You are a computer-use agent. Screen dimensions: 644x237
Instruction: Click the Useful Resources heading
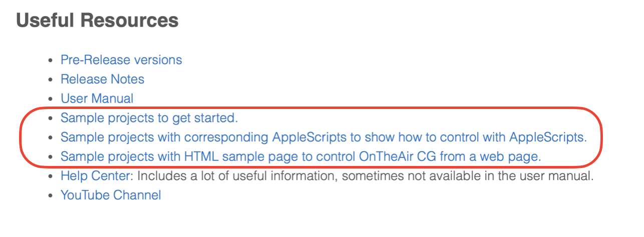[98, 20]
